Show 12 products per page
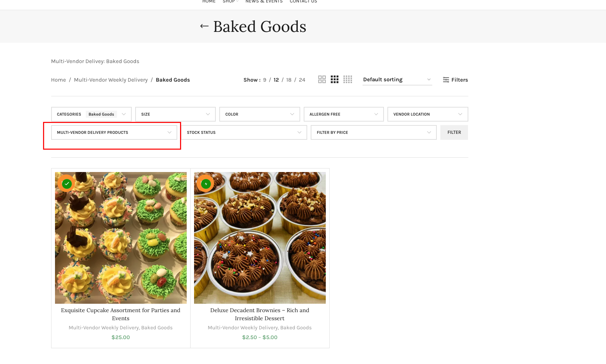Viewport: 606px width, 364px height. [x=276, y=80]
